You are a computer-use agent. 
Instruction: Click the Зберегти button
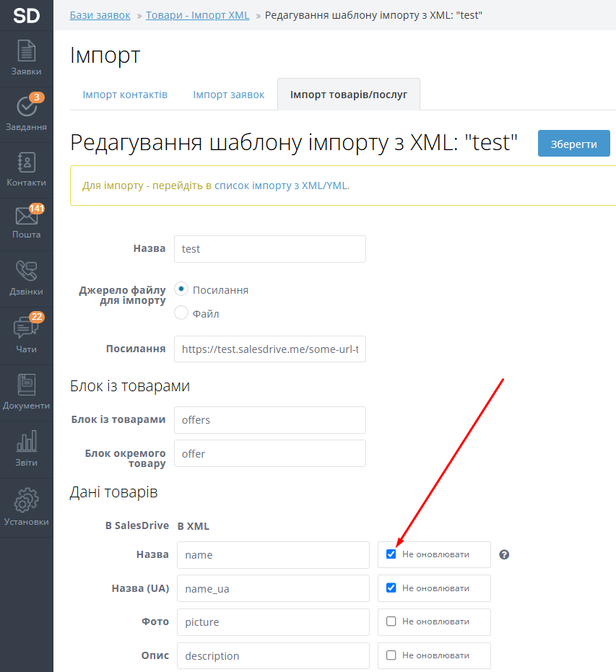573,144
